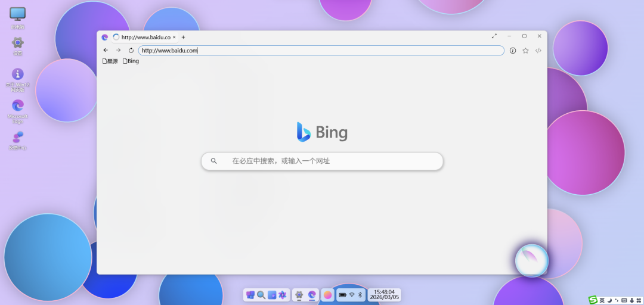
Task: Click the Bing search box
Action: pyautogui.click(x=322, y=161)
